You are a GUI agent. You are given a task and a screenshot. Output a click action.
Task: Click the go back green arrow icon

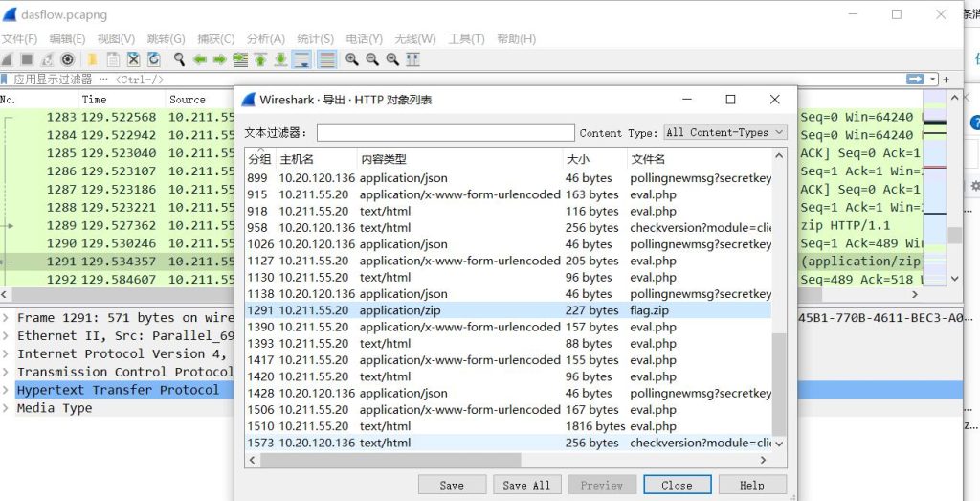coord(200,59)
